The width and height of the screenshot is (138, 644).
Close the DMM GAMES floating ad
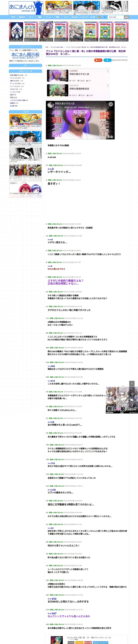pyautogui.click(x=123, y=387)
